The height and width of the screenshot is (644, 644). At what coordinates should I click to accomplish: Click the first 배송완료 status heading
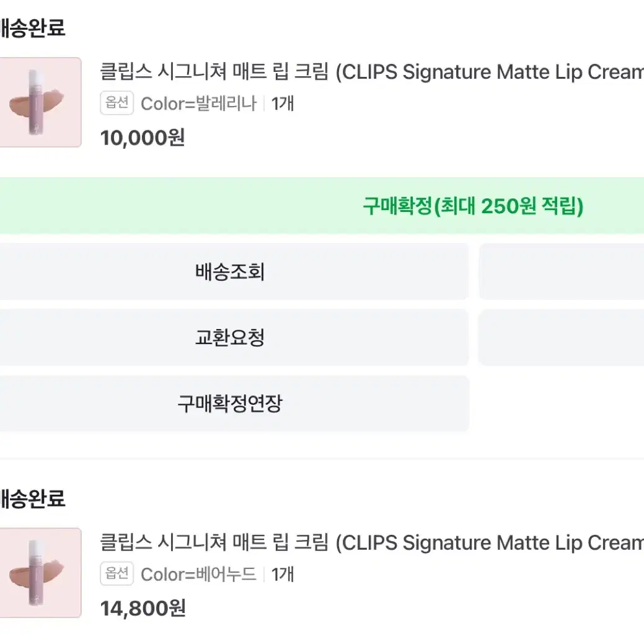pos(32,28)
